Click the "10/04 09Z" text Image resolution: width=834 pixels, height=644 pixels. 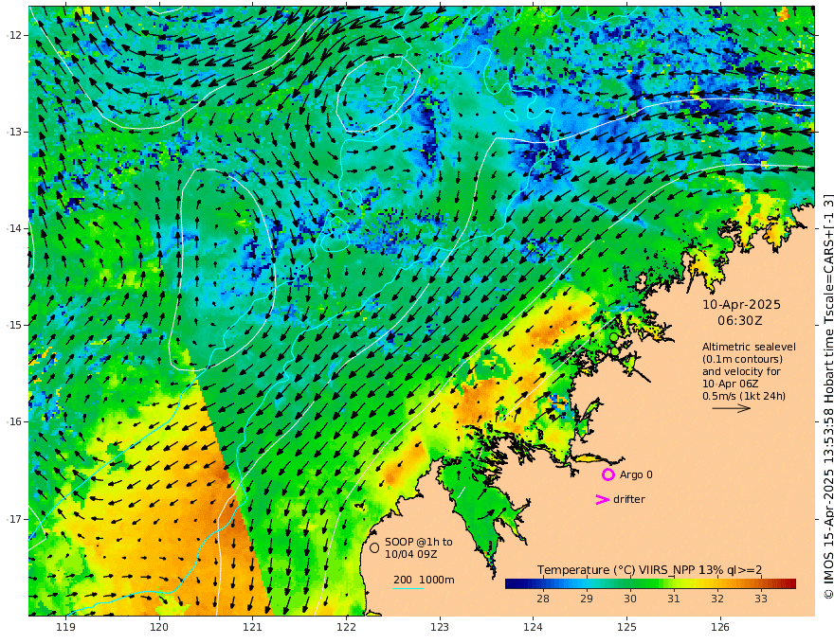pos(411,554)
